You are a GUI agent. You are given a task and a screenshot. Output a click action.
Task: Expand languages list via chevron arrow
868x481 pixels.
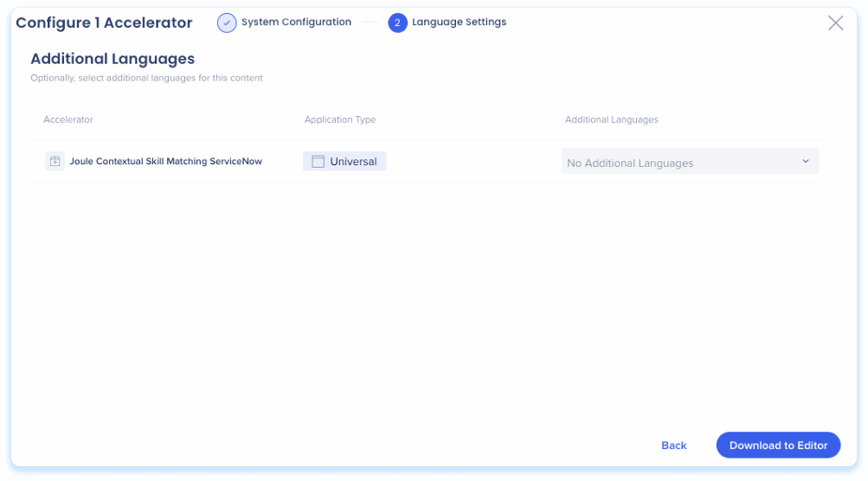806,161
